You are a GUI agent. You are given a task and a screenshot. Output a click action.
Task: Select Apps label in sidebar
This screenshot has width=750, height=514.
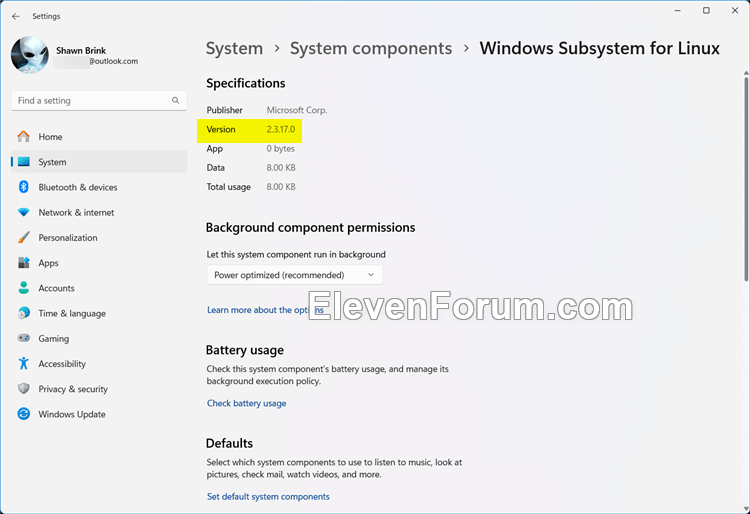coord(48,263)
